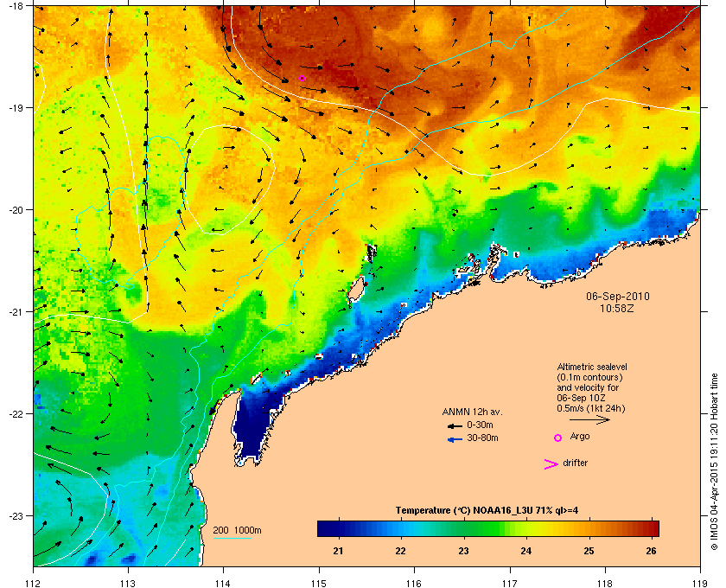Click the longitude axis label 112
726x588 pixels.
pos(34,584)
